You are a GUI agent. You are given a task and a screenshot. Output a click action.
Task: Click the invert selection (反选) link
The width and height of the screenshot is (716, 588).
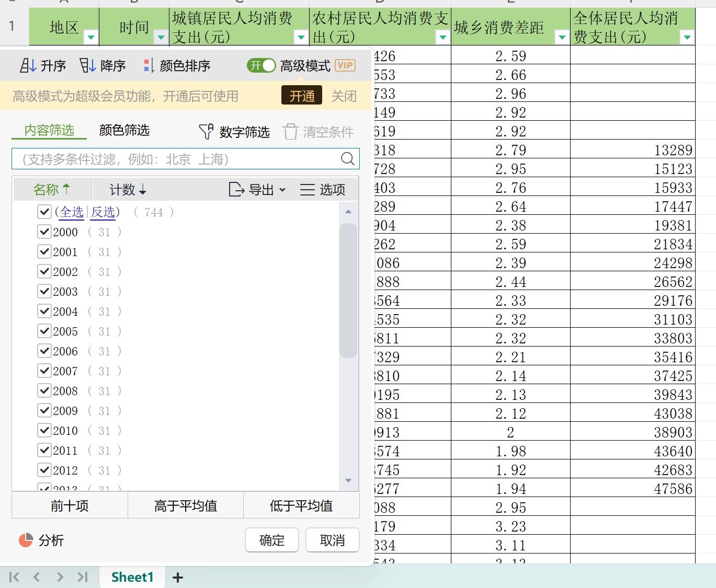[103, 212]
